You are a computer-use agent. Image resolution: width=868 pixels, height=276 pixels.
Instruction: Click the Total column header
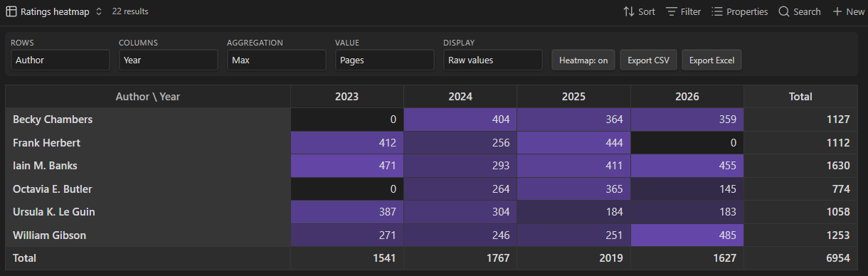[800, 97]
